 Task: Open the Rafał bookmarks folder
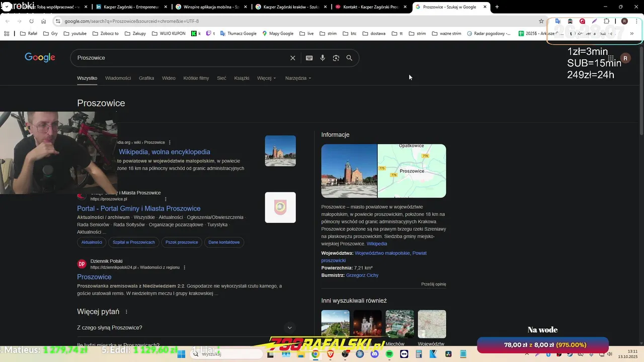tap(29, 34)
